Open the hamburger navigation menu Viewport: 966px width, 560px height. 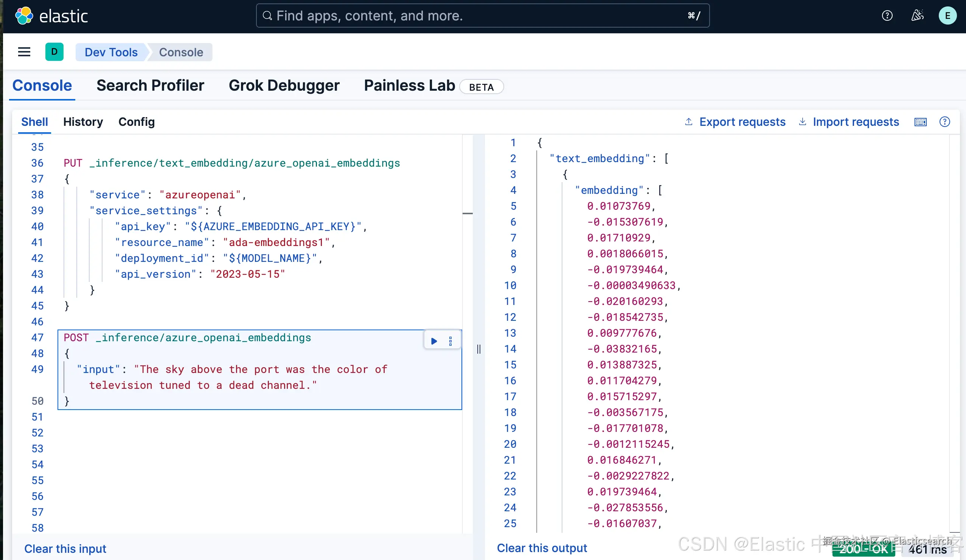coord(24,52)
